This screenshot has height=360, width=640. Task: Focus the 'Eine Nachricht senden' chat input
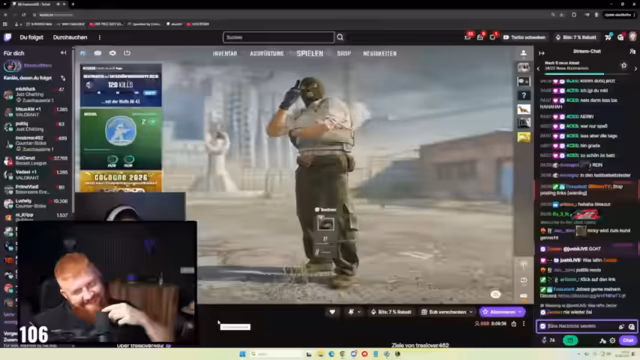581,327
